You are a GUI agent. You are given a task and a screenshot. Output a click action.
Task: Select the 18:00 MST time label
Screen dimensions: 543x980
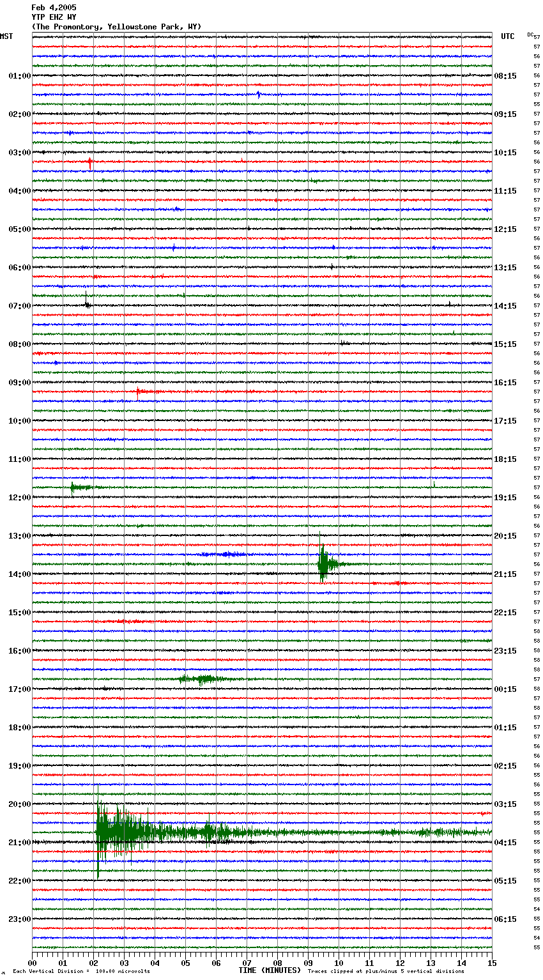coord(19,728)
